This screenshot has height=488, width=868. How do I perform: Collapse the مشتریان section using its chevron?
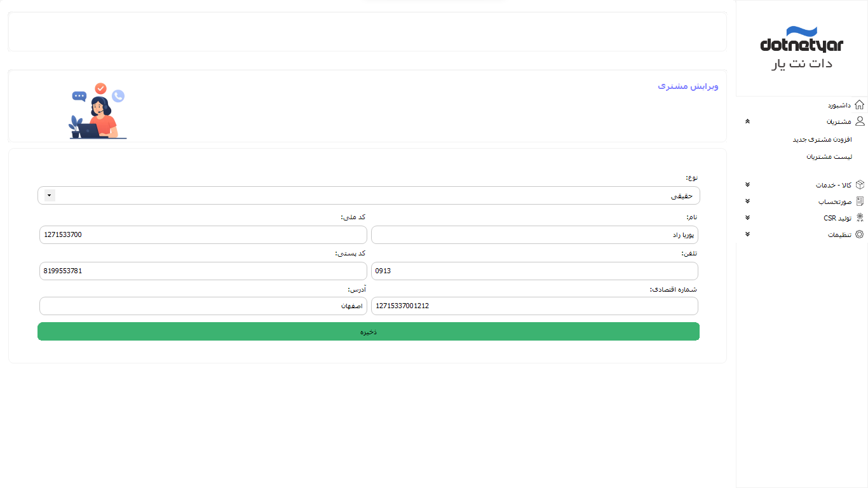(x=747, y=121)
